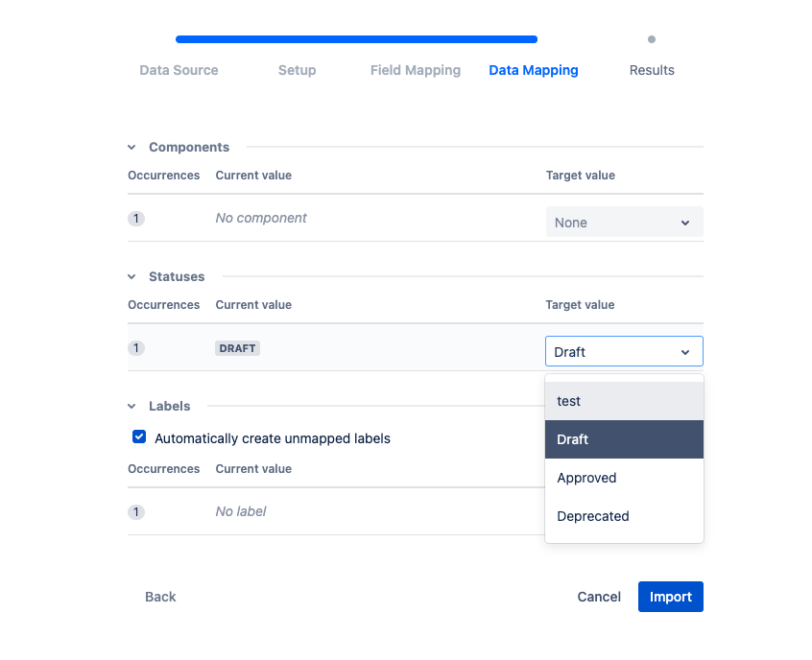Screen dimensions: 812x660
Task: Click the blue wizard progress bar
Action: (356, 39)
